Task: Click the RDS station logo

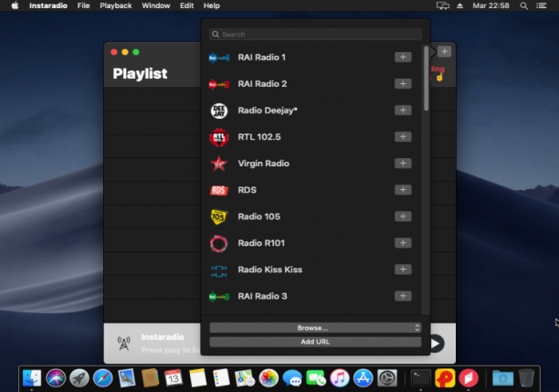Action: pos(219,190)
